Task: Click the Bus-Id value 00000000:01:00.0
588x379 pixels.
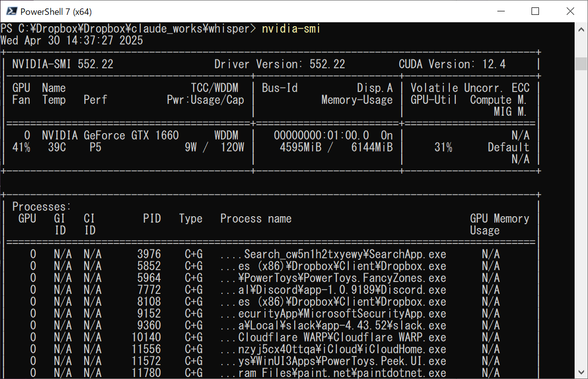Action: tap(321, 135)
